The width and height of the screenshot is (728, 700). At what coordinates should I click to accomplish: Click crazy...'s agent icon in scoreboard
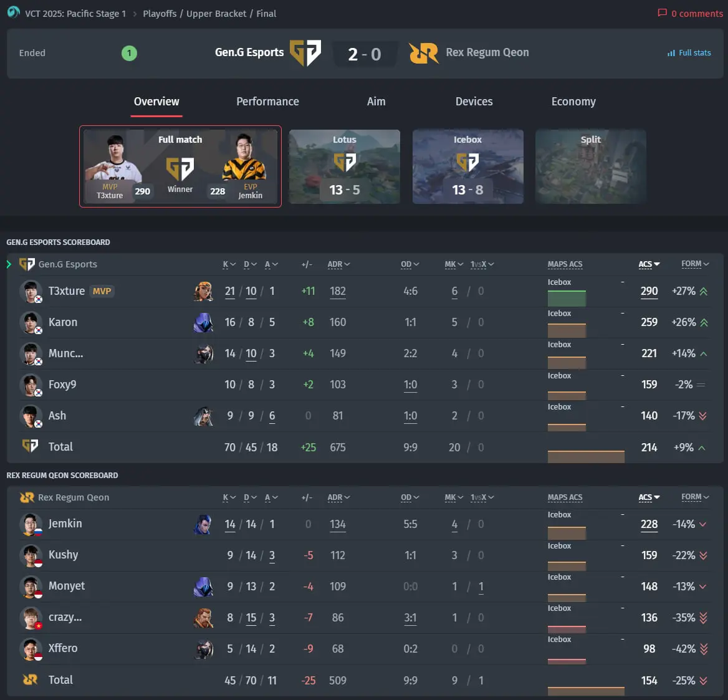pos(203,617)
